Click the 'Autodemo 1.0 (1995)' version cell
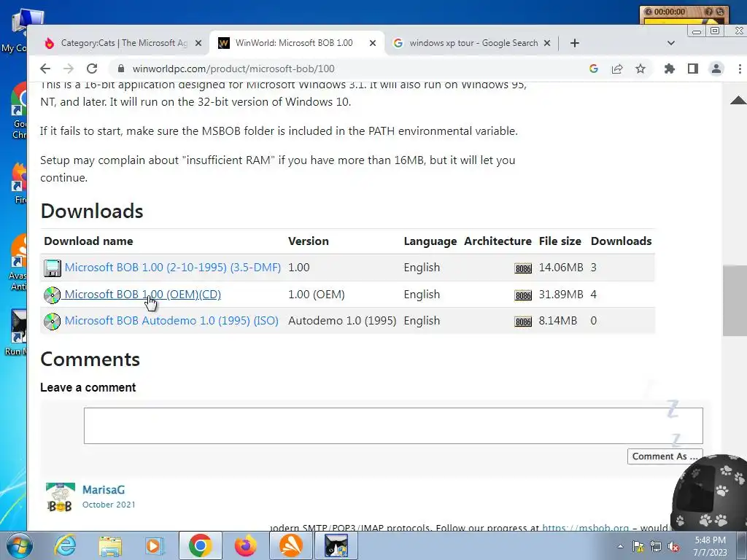The image size is (747, 560). coord(342,321)
